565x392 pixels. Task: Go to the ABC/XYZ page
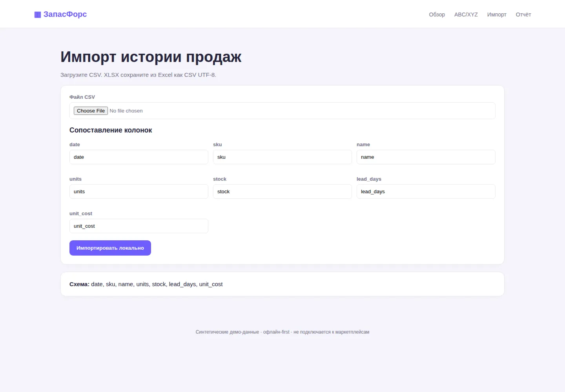pyautogui.click(x=466, y=15)
